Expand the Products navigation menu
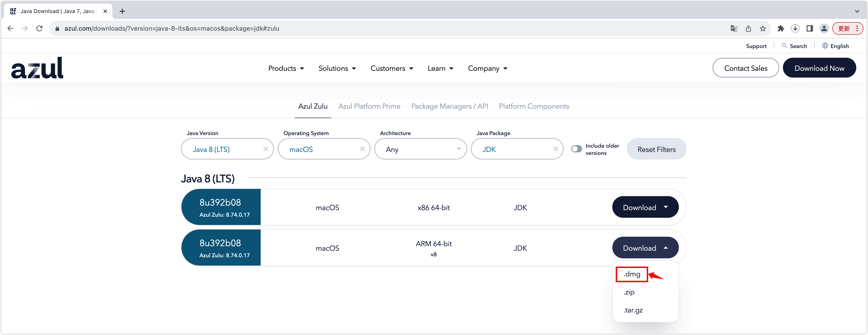The width and height of the screenshot is (868, 335). (286, 68)
